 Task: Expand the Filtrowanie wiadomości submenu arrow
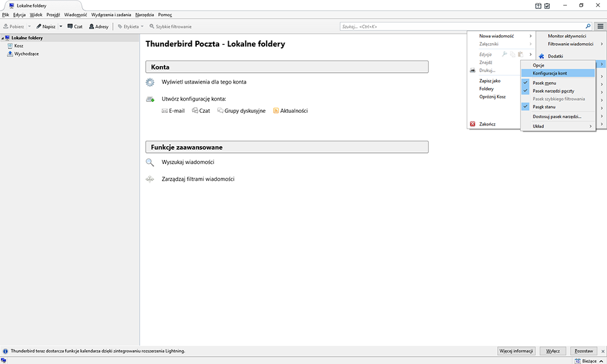point(602,44)
